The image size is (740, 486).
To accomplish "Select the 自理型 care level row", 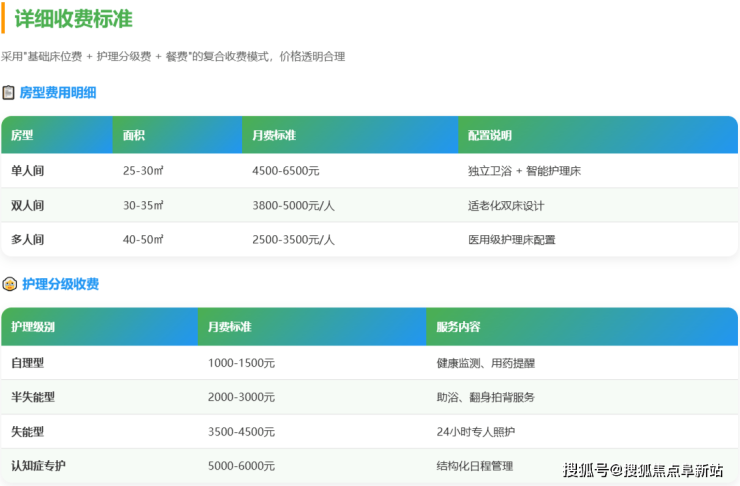I will click(x=27, y=363).
